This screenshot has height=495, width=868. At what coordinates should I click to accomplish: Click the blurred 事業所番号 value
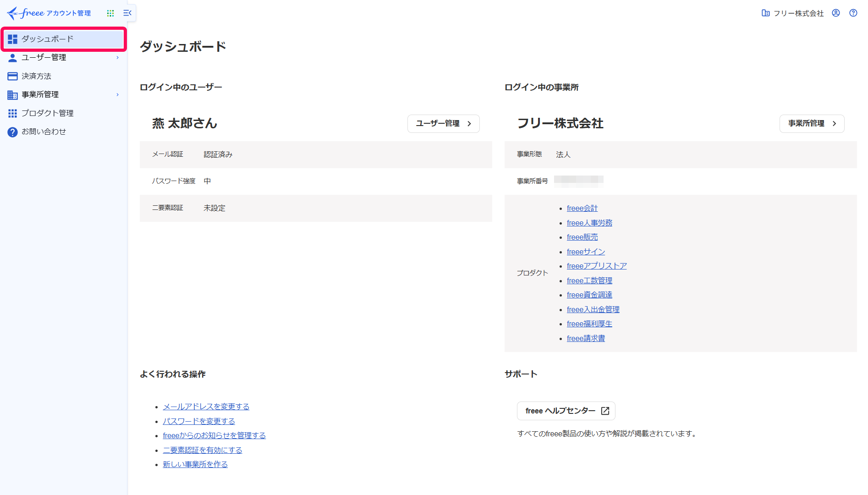(x=579, y=181)
